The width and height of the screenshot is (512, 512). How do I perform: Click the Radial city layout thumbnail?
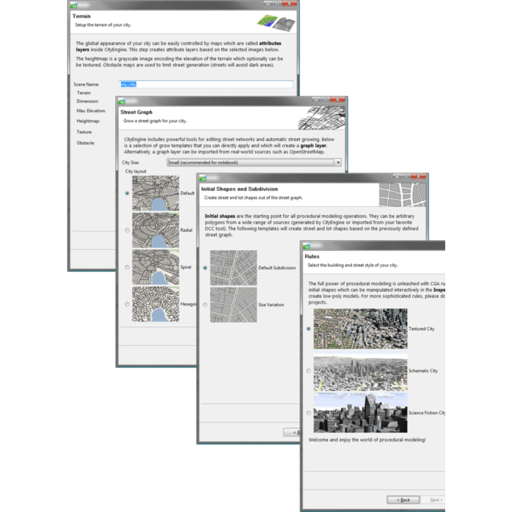pos(156,230)
